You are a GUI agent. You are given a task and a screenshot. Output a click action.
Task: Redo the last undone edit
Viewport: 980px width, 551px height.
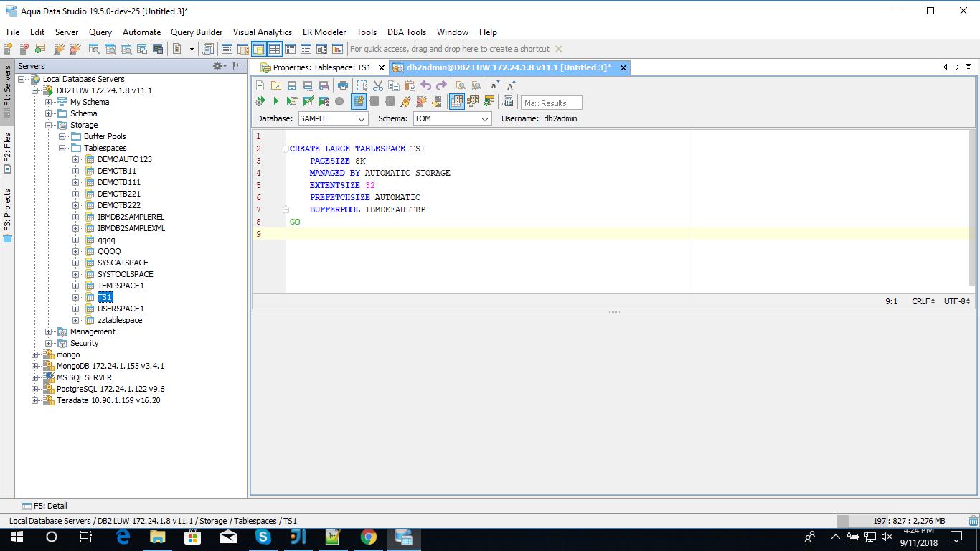point(441,85)
